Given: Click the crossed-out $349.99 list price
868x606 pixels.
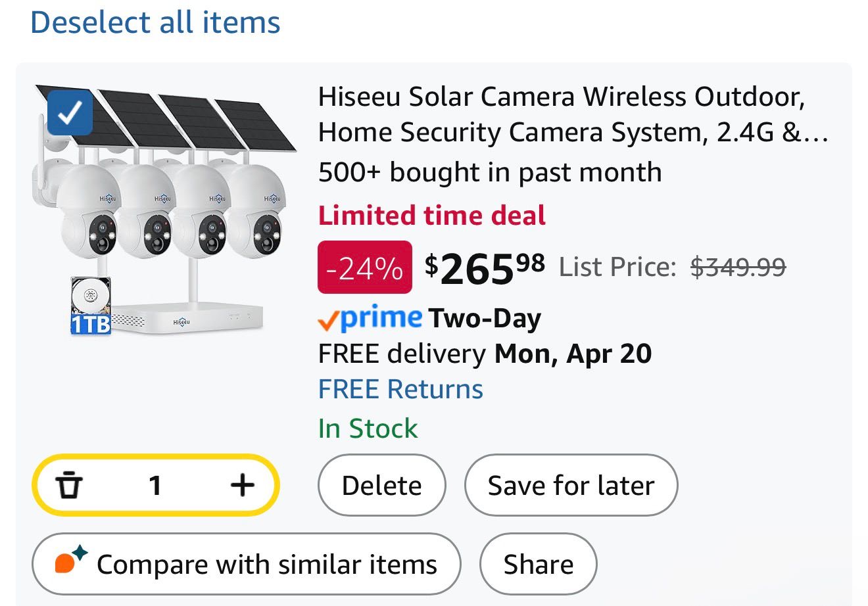Looking at the screenshot, I should coord(738,268).
